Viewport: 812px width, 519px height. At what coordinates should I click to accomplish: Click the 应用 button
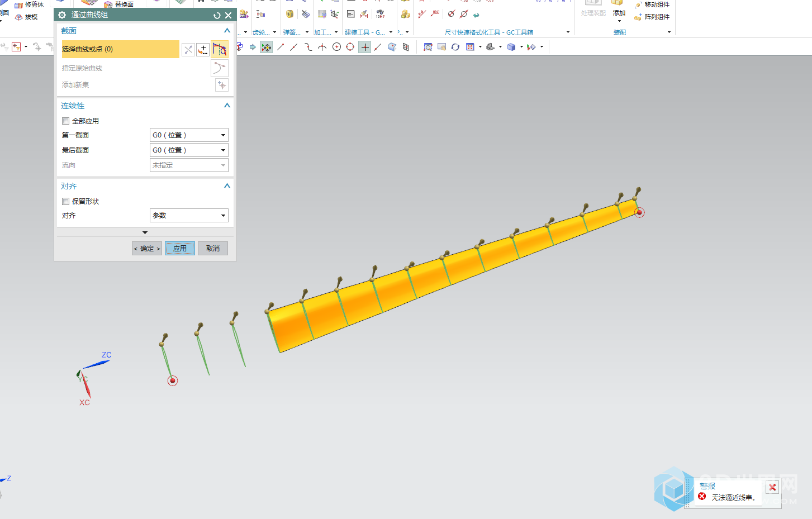[180, 249]
